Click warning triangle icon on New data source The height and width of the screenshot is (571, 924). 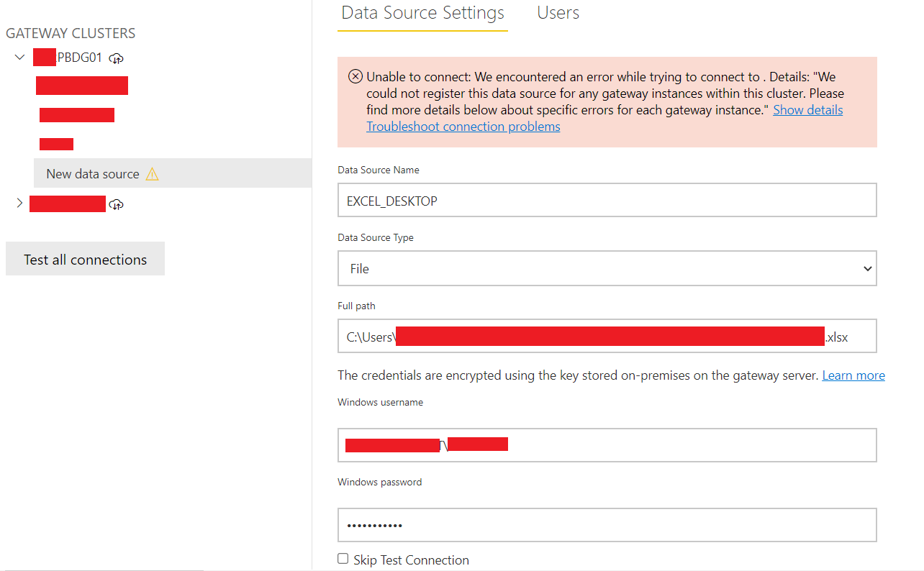pyautogui.click(x=152, y=174)
